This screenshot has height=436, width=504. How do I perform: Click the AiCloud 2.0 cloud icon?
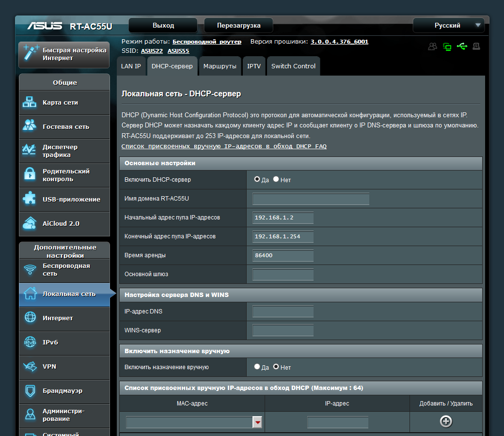pyautogui.click(x=30, y=223)
